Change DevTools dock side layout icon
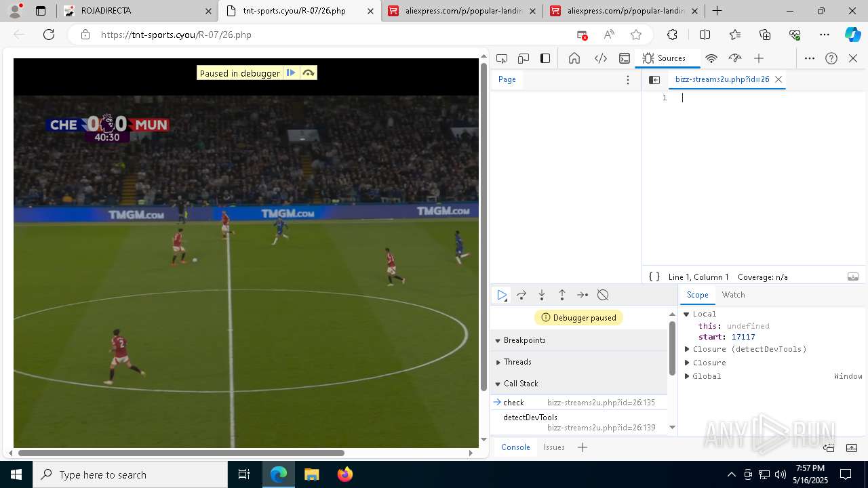868x488 pixels. point(545,58)
